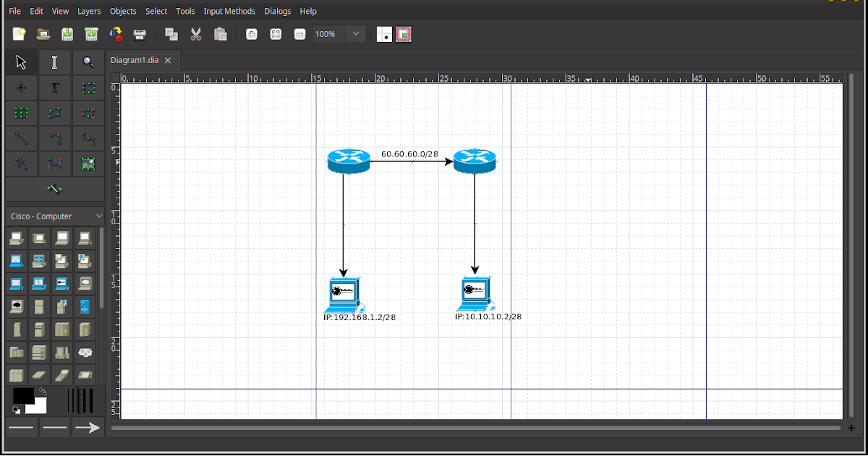Screen dimensions: 868x456
Task: Select the Ellipse tool
Action: [20, 112]
